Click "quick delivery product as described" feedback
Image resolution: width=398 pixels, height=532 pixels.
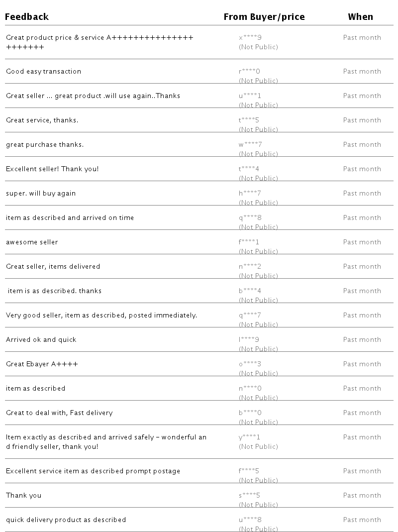tap(66, 520)
